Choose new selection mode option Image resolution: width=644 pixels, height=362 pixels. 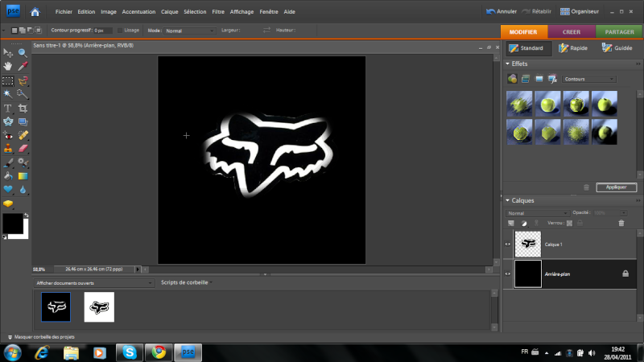point(14,31)
